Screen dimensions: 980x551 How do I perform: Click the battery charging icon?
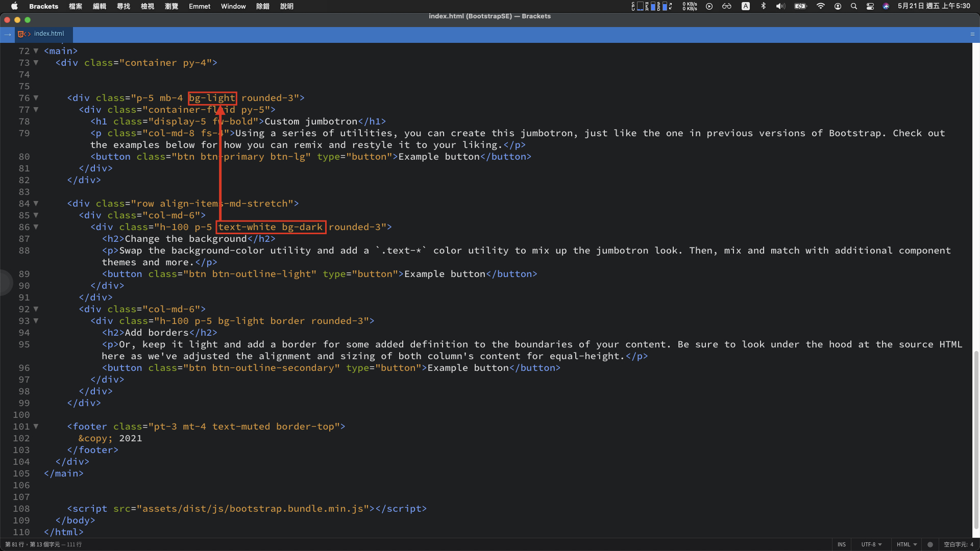[800, 6]
